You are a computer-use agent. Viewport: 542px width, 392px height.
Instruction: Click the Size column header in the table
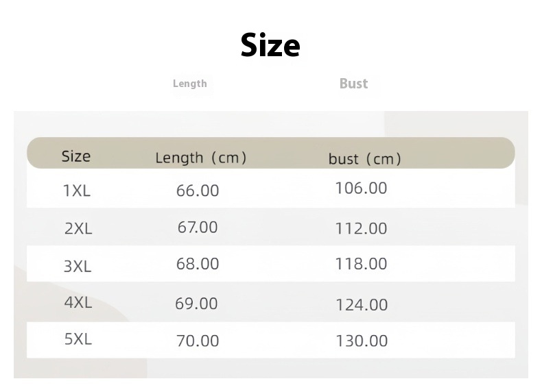tap(75, 156)
